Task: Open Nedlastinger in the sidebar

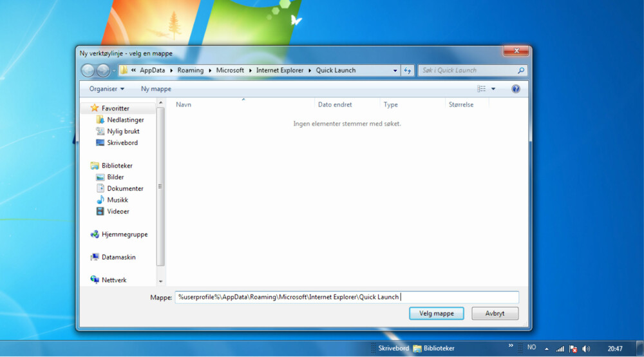Action: (x=126, y=120)
